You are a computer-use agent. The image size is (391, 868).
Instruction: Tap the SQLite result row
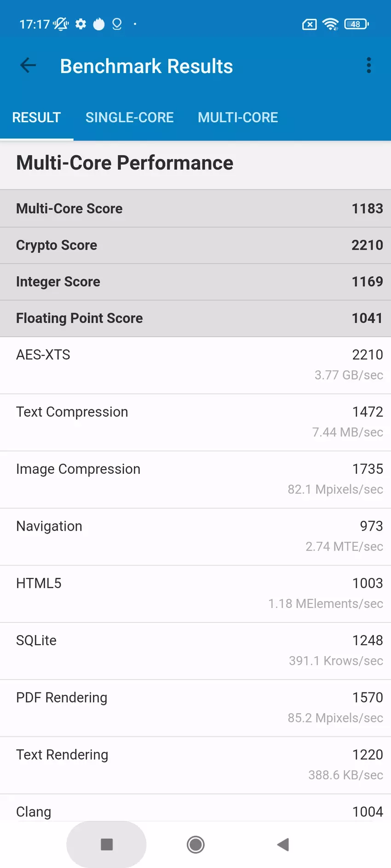click(x=195, y=651)
